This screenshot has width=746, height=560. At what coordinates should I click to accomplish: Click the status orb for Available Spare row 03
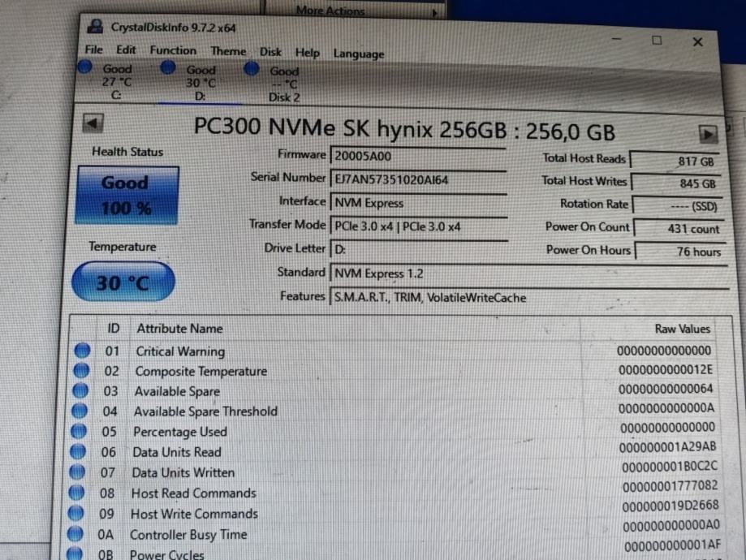[x=80, y=390]
